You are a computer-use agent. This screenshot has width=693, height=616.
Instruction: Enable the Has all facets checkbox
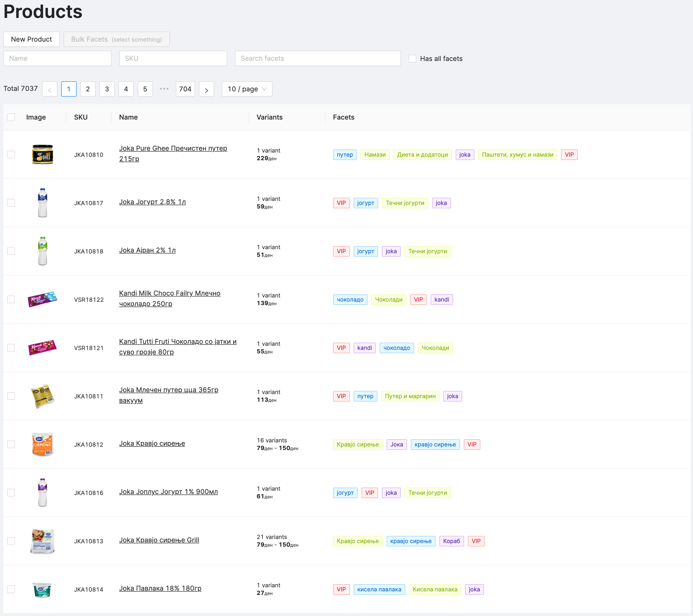coord(412,58)
